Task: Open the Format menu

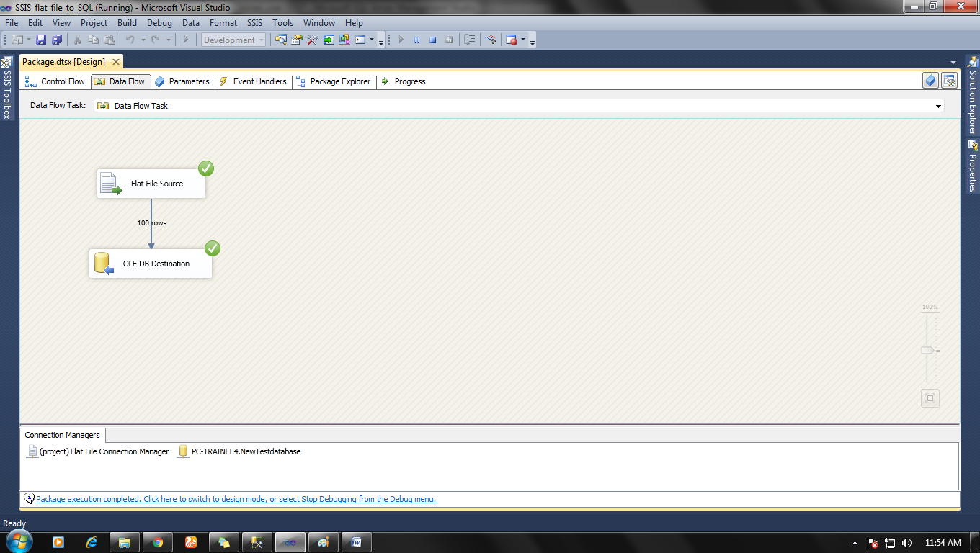Action: point(223,23)
